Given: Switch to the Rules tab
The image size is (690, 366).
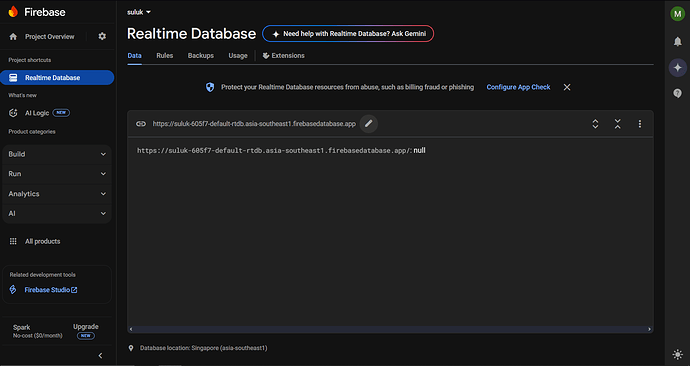Looking at the screenshot, I should [165, 55].
